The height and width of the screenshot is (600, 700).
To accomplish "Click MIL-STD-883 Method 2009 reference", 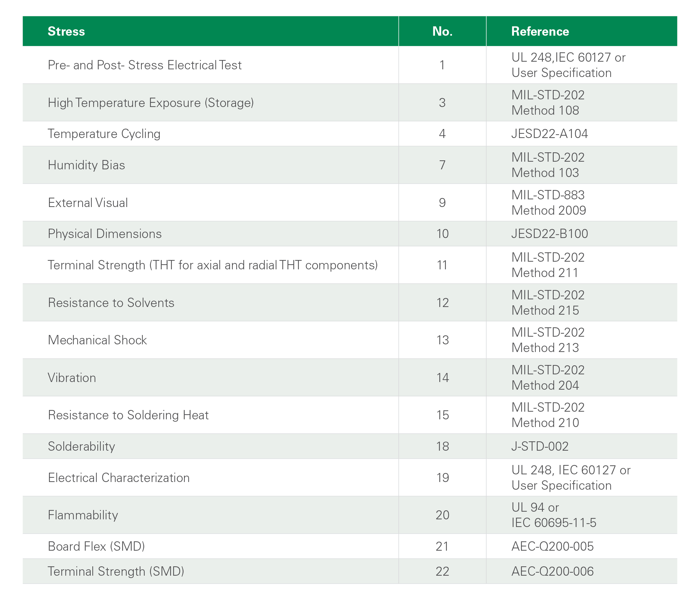I will (x=549, y=202).
